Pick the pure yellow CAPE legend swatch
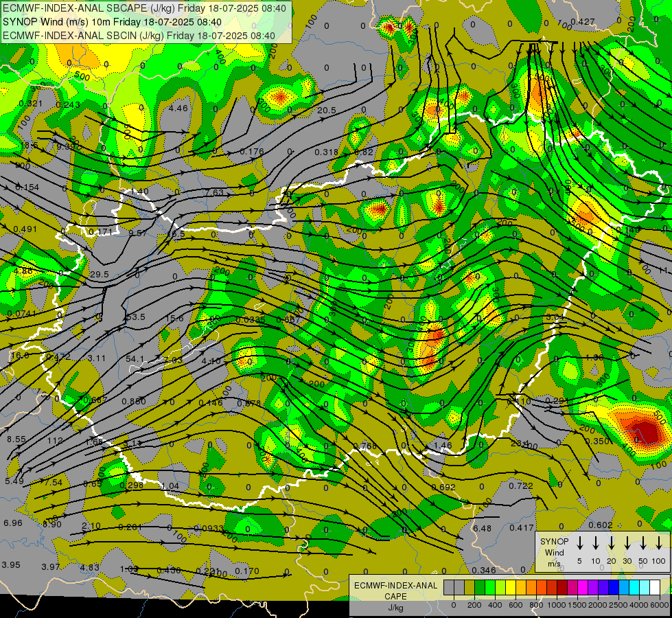The height and width of the screenshot is (618, 672). click(511, 588)
